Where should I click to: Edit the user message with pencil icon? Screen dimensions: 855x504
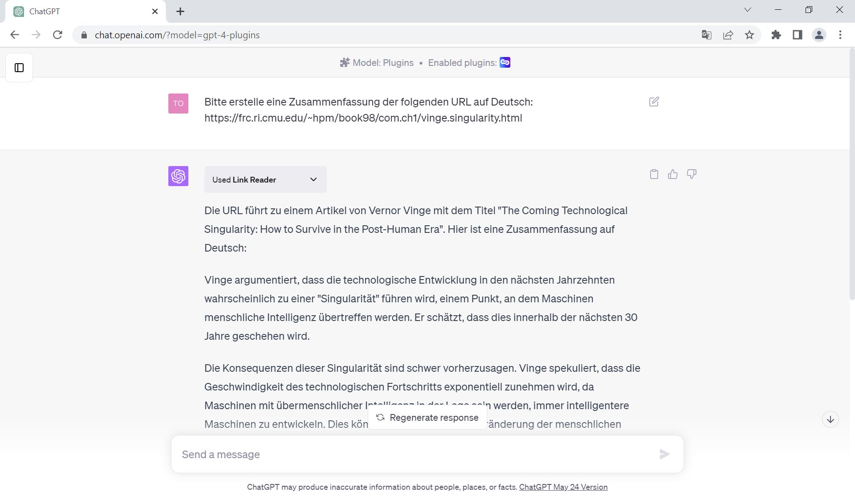(x=654, y=102)
